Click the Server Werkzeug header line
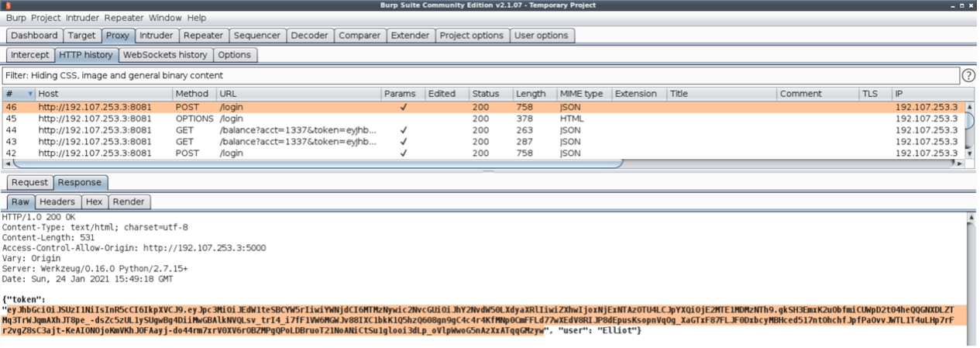The width and height of the screenshot is (980, 348). click(x=95, y=267)
